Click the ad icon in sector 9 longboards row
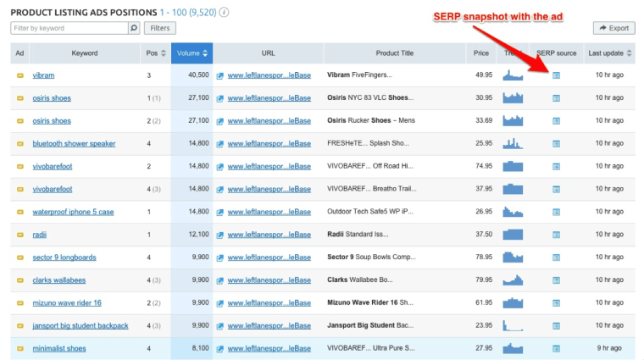644x360 pixels. pos(19,258)
